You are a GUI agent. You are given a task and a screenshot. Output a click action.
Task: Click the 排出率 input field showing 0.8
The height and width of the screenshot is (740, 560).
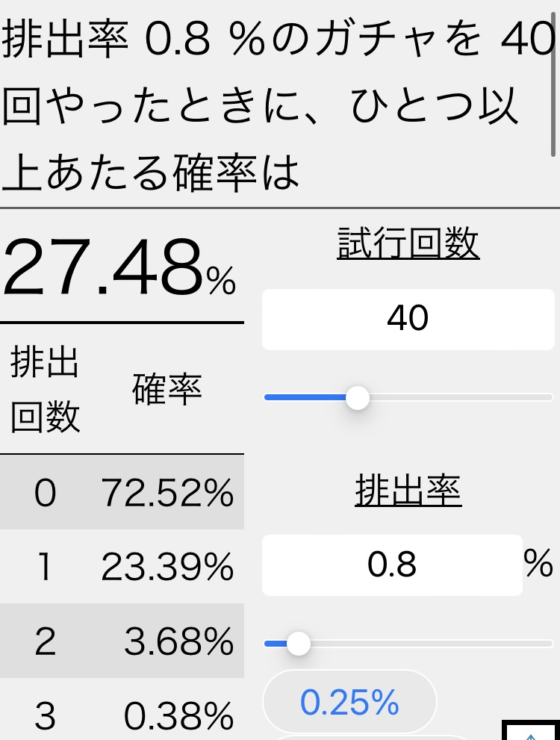pyautogui.click(x=392, y=565)
